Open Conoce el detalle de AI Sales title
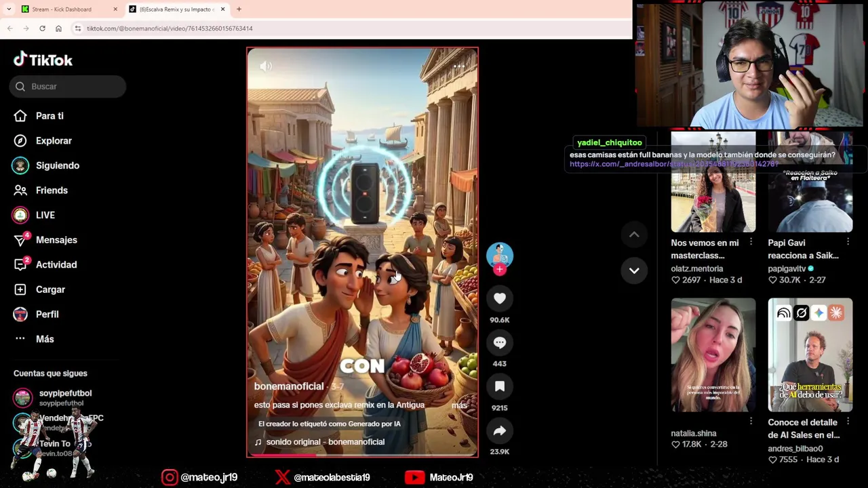 pyautogui.click(x=804, y=428)
